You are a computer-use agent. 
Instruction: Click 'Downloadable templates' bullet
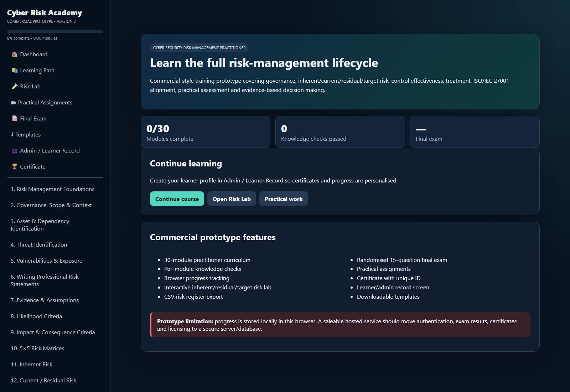pyautogui.click(x=388, y=297)
